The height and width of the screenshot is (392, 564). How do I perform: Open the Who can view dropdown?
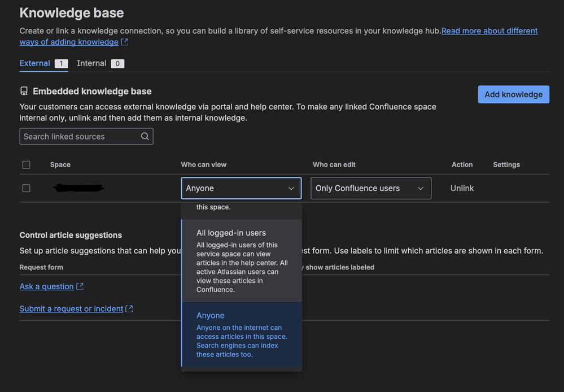[241, 188]
